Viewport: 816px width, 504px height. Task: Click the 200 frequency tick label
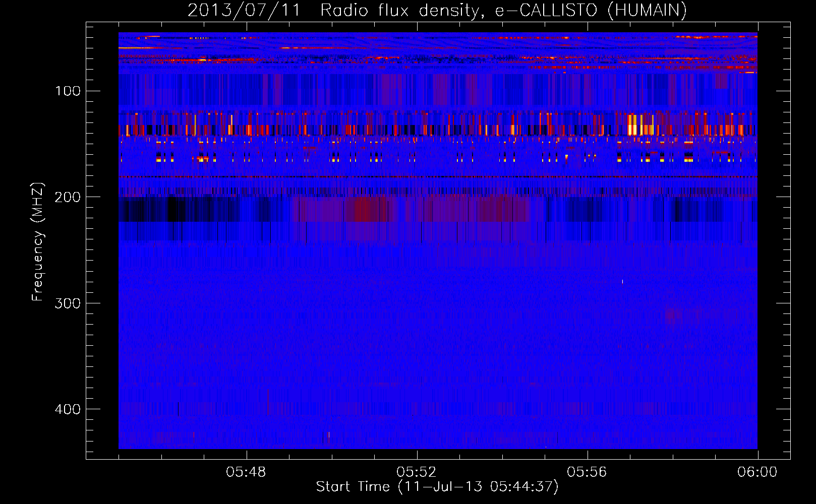tap(68, 197)
